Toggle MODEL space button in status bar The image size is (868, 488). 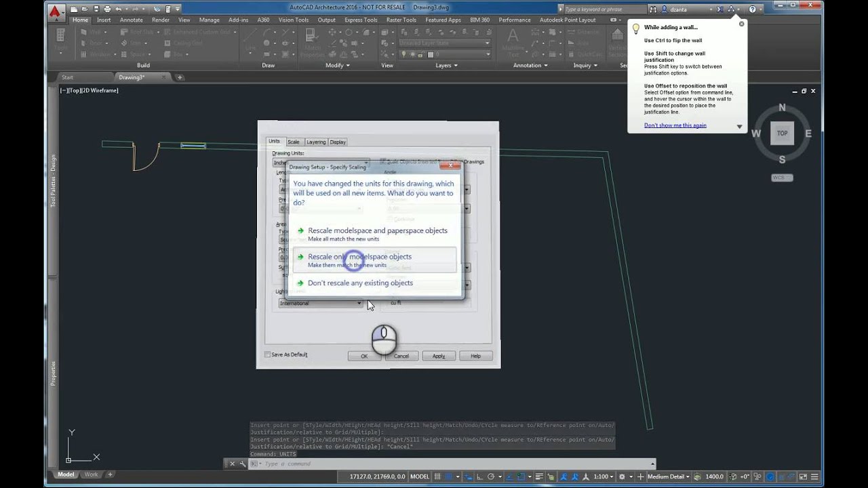420,476
